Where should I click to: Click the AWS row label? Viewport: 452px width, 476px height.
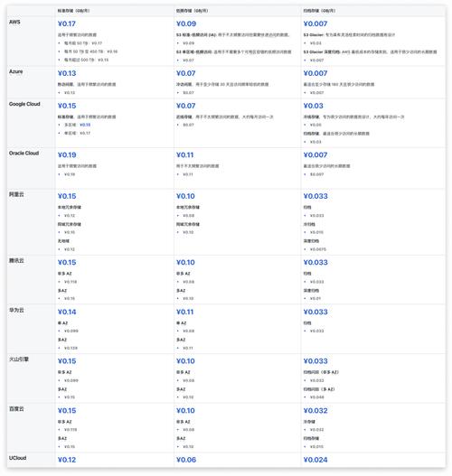[14, 23]
